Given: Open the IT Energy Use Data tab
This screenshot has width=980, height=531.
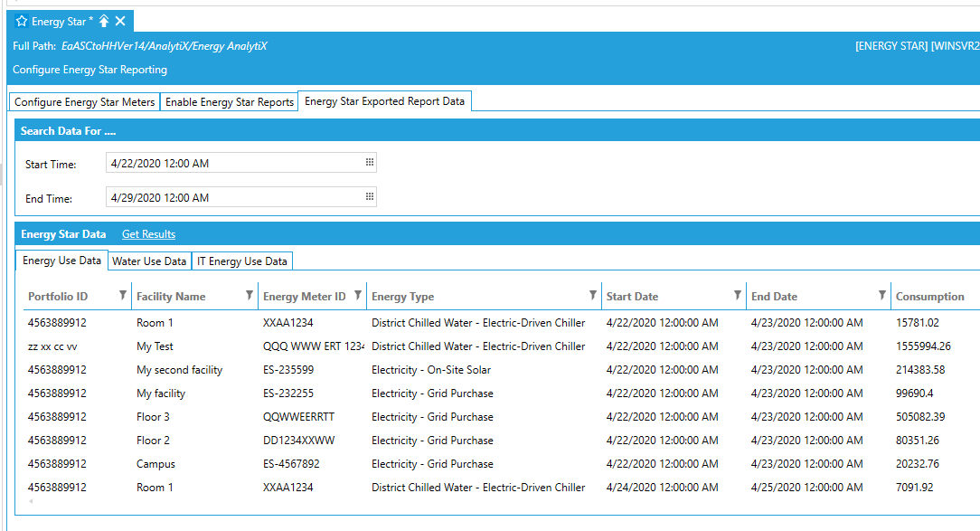Looking at the screenshot, I should tap(242, 261).
